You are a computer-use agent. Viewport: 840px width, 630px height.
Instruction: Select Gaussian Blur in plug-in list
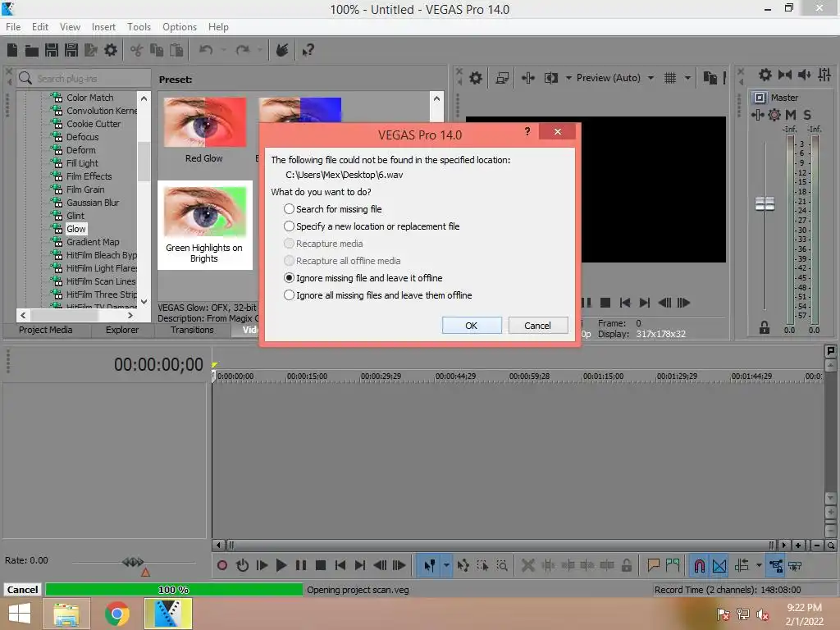93,203
